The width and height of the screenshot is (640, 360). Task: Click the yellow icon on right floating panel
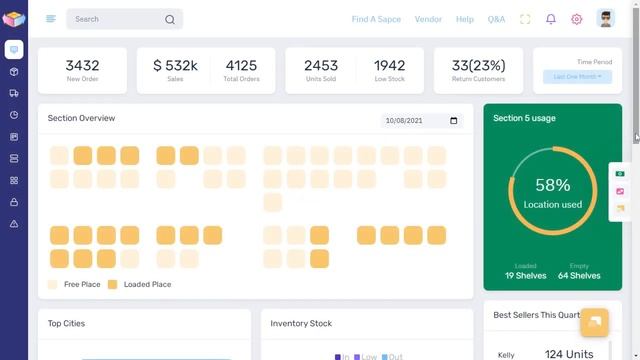click(620, 209)
